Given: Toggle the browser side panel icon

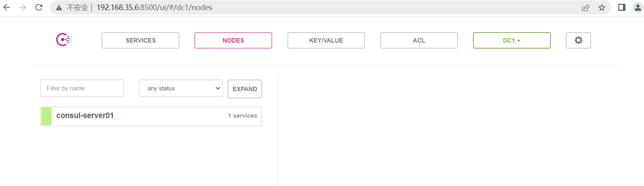Looking at the screenshot, I should coord(622,7).
